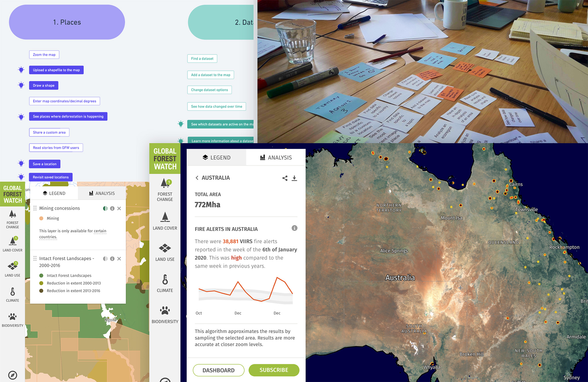Screen dimensions: 588x382
Task: Toggle visibility of Intact Forest Landscapes layer
Action: [x=105, y=259]
